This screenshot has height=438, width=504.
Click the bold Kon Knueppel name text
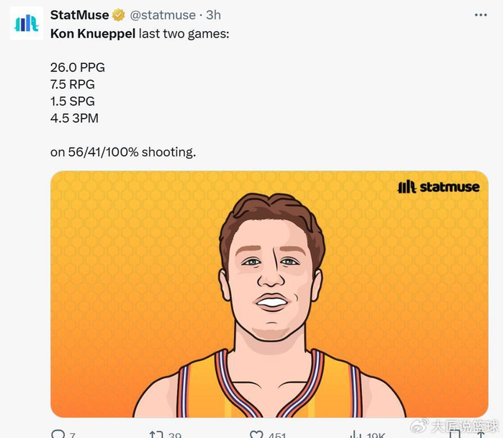point(92,34)
